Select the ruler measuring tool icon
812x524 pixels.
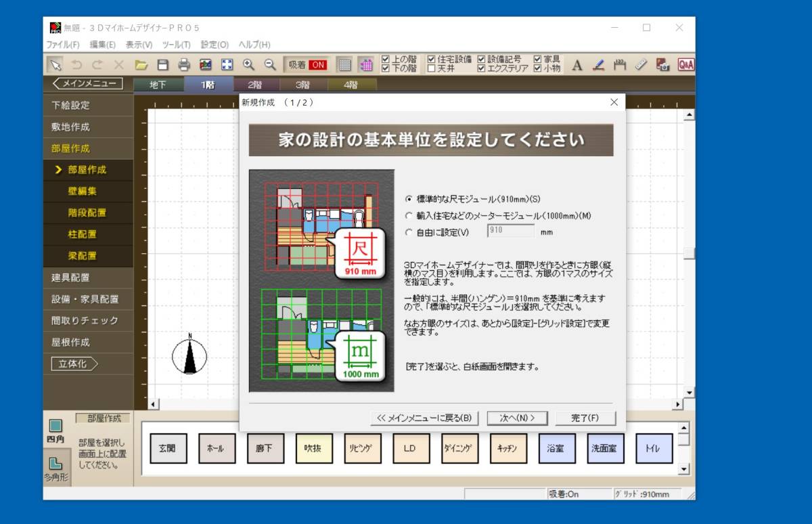click(641, 65)
